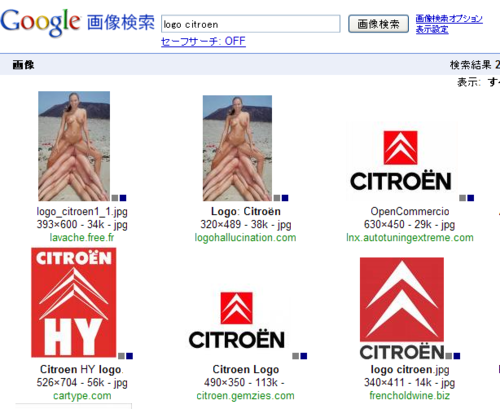Focus the search box containing 'logo citroen'
Screen dimensions: 500x409
pos(251,24)
